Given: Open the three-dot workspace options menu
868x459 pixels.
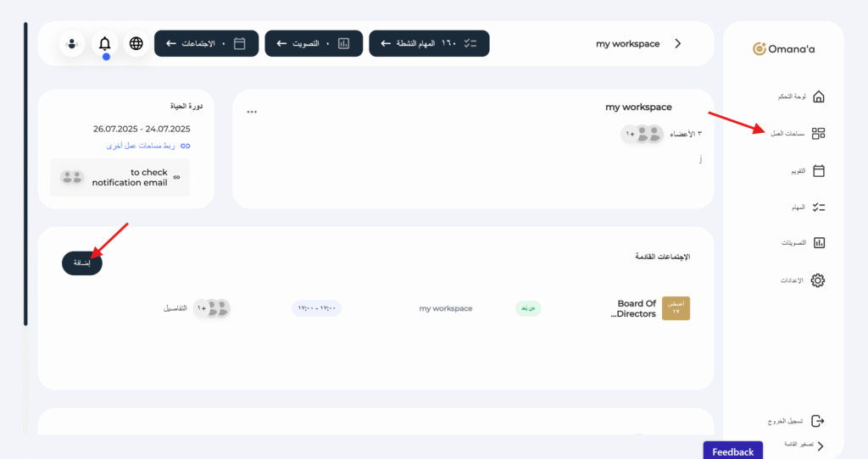Looking at the screenshot, I should point(252,111).
